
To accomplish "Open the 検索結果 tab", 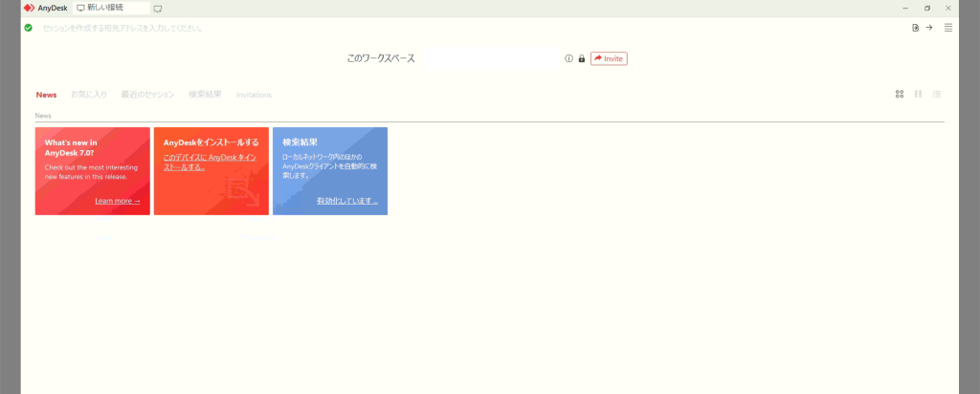I will click(x=205, y=95).
